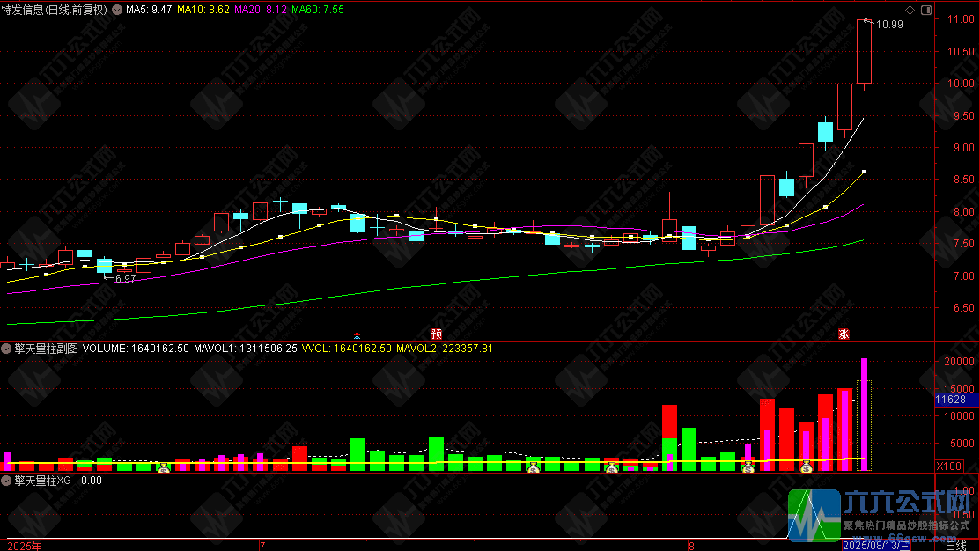Image resolution: width=980 pixels, height=551 pixels.
Task: Open the red 涨 marker icon
Action: [844, 334]
